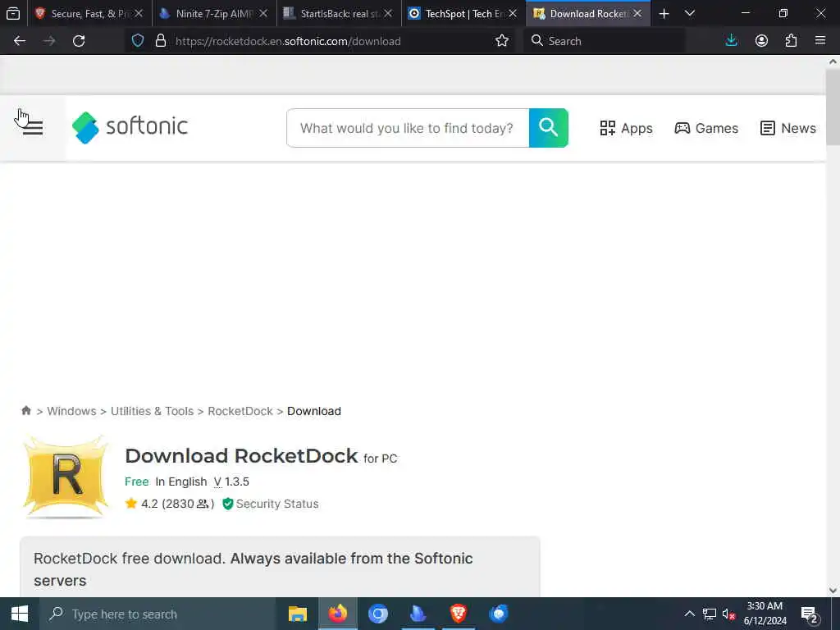Go back to the previous page
Viewport: 840px width, 630px height.
click(x=20, y=41)
